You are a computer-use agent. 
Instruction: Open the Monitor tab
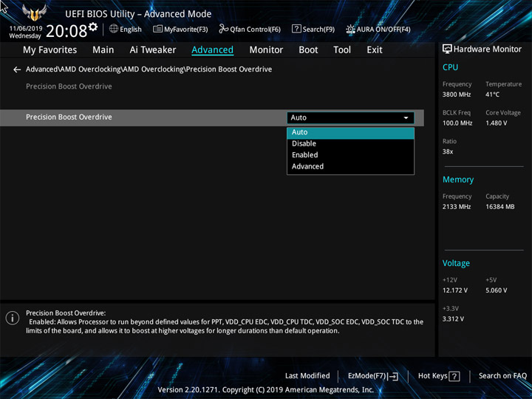[266, 50]
